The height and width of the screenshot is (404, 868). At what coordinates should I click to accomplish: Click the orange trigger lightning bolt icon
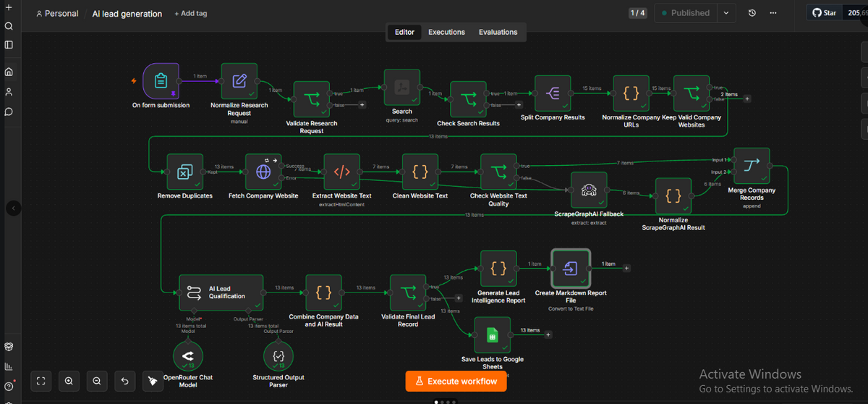[x=133, y=81]
